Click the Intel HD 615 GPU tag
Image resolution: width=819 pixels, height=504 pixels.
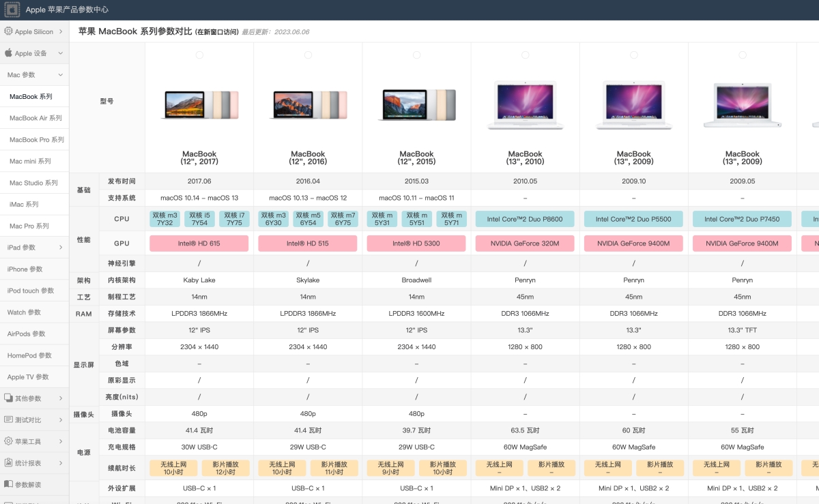point(199,243)
